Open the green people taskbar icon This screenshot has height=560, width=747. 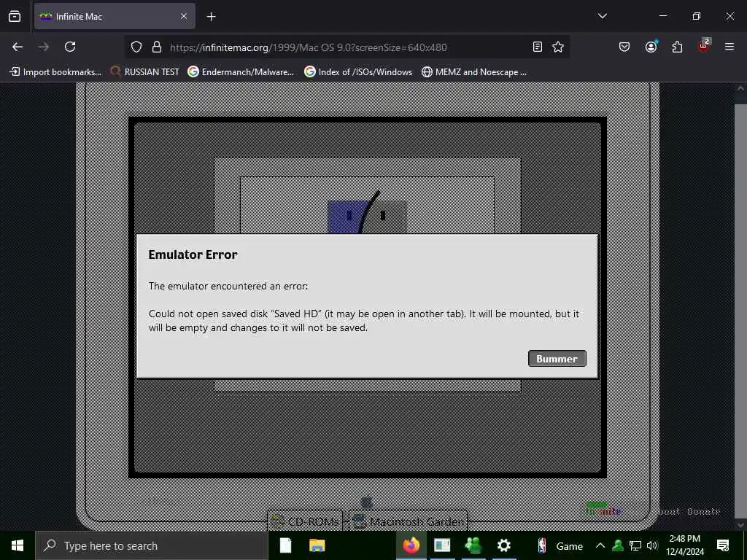pos(473,545)
